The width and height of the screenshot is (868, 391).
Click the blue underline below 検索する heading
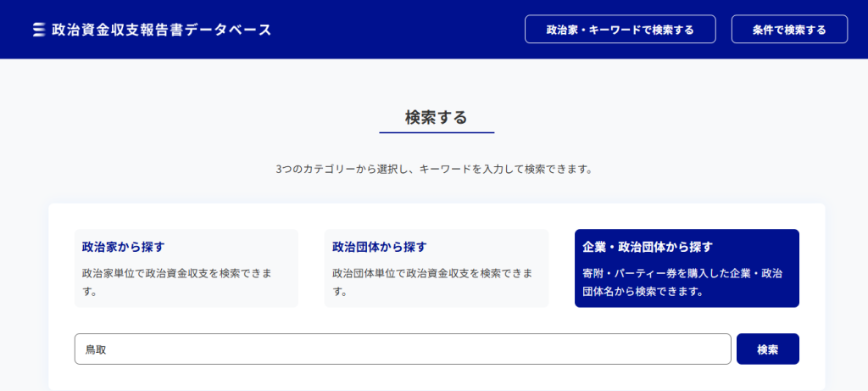(436, 133)
